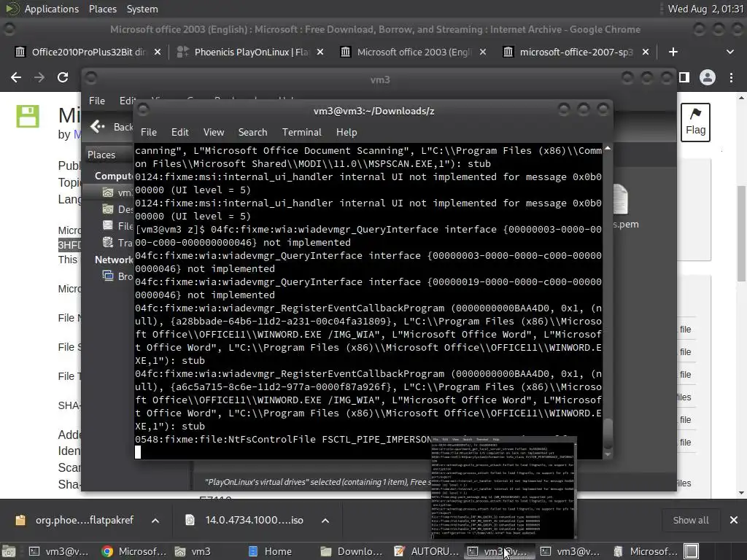The height and width of the screenshot is (560, 747).
Task: Close the Office2010ProPlus32Bit tab
Action: [x=158, y=52]
